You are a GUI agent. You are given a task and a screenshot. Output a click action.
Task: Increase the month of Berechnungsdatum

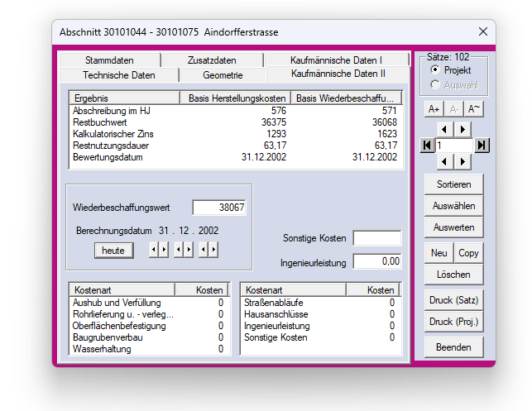[x=189, y=249]
